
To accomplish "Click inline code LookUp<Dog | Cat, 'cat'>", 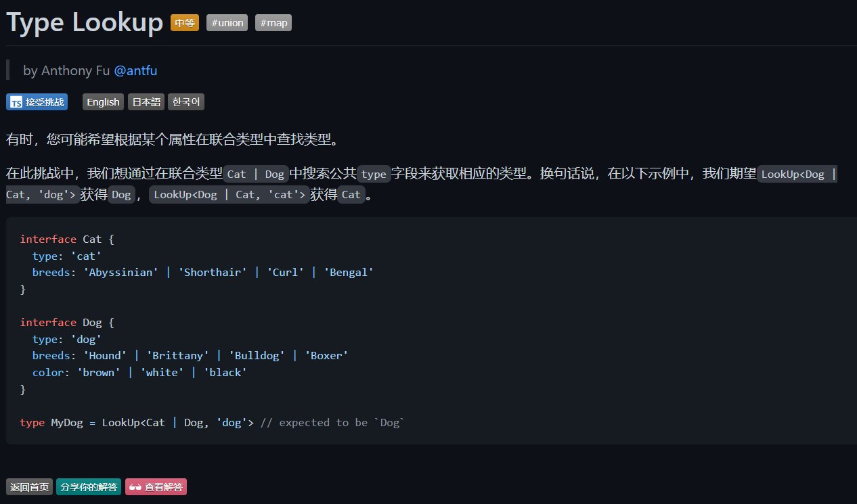I will (229, 195).
